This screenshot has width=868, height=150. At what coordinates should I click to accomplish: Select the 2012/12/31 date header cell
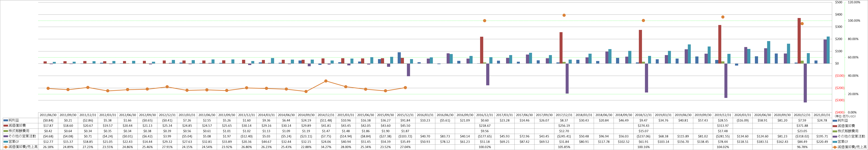point(167,115)
